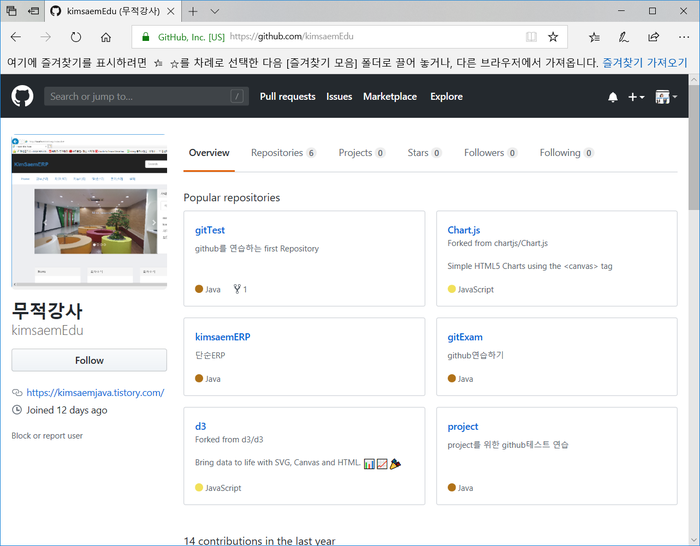Click the kimsaemEdu username text
700x546 pixels.
pos(47,330)
